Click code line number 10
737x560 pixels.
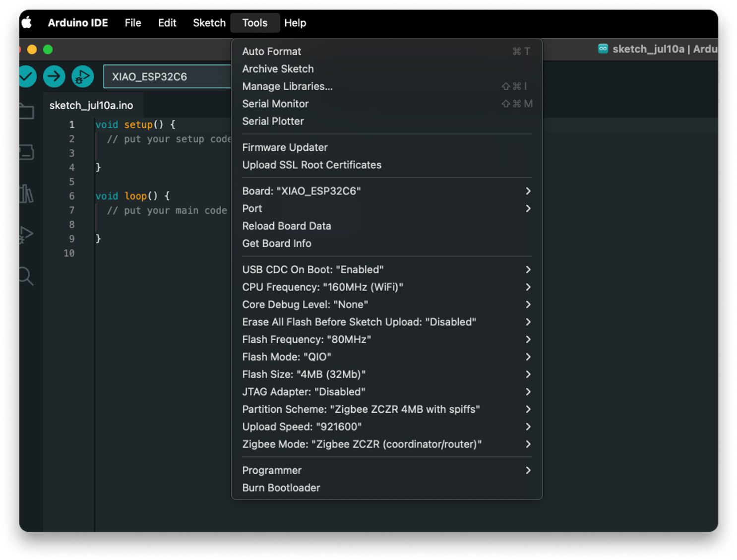click(69, 253)
